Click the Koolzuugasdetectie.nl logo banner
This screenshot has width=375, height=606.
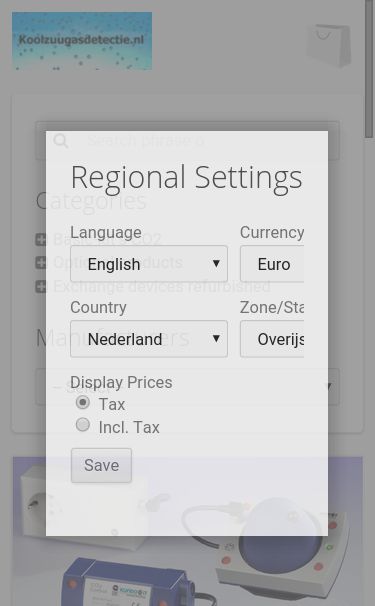click(x=82, y=41)
